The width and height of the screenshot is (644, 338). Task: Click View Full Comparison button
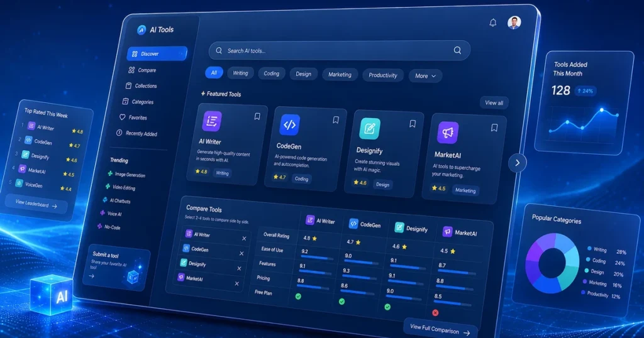[440, 330]
